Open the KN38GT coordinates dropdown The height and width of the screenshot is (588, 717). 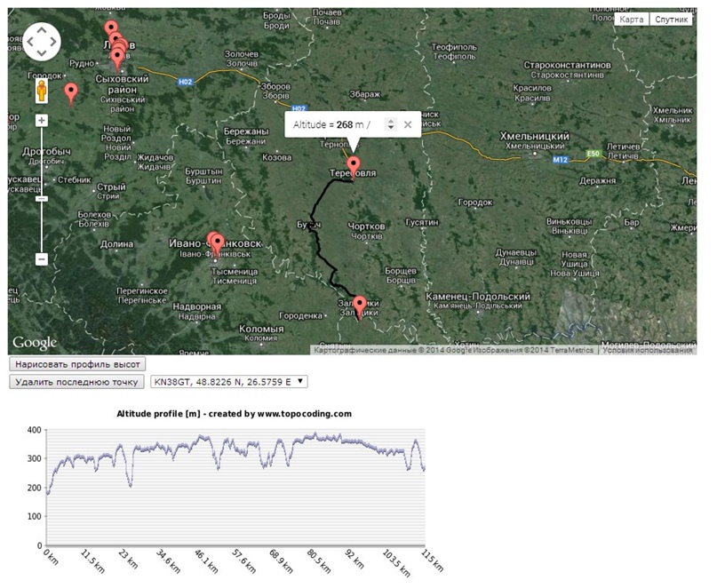pos(228,382)
